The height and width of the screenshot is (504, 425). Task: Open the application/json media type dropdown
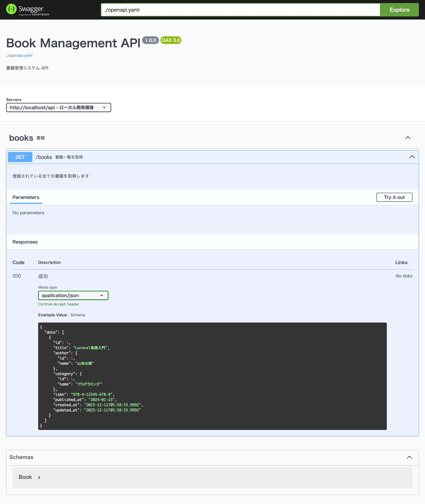click(x=73, y=295)
